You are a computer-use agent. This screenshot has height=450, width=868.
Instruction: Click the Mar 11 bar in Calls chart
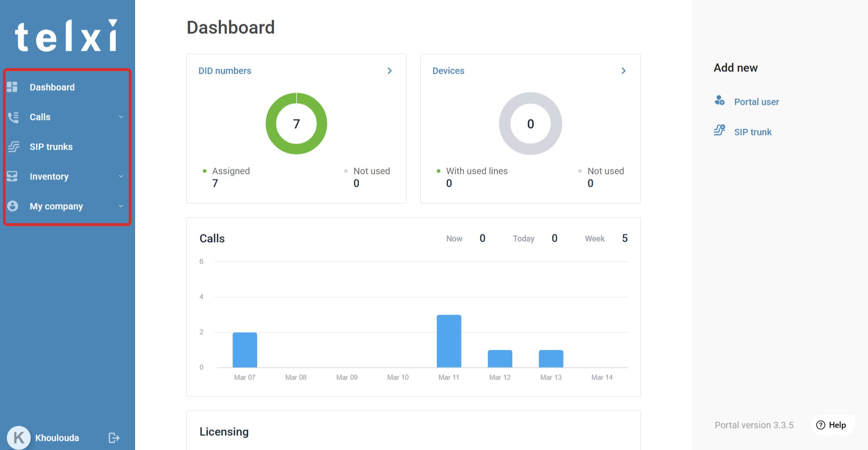point(449,341)
